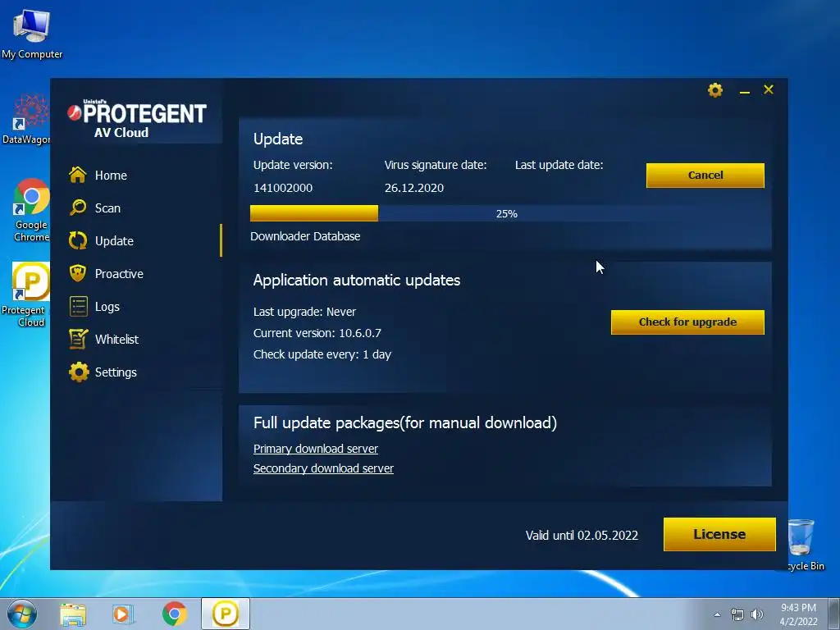840x630 pixels.
Task: Open the Primary download server link
Action: coord(316,449)
